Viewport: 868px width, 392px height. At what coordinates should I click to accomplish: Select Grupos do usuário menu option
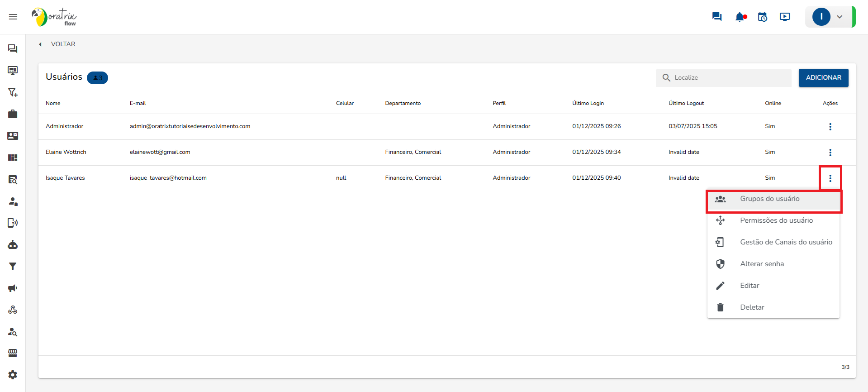769,199
